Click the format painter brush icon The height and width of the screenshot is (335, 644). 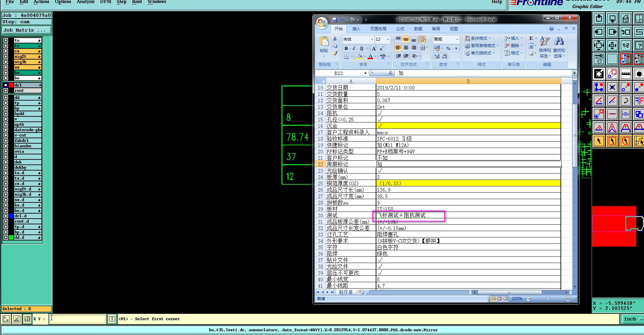tap(335, 53)
